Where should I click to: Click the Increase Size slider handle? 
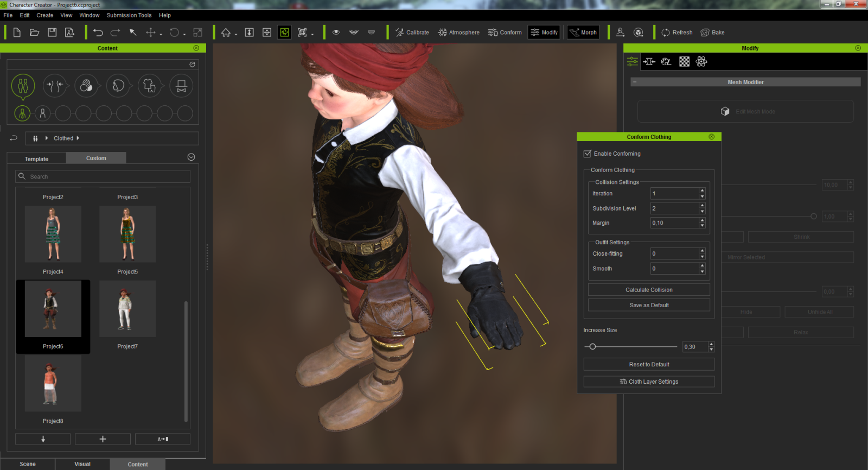(592, 347)
